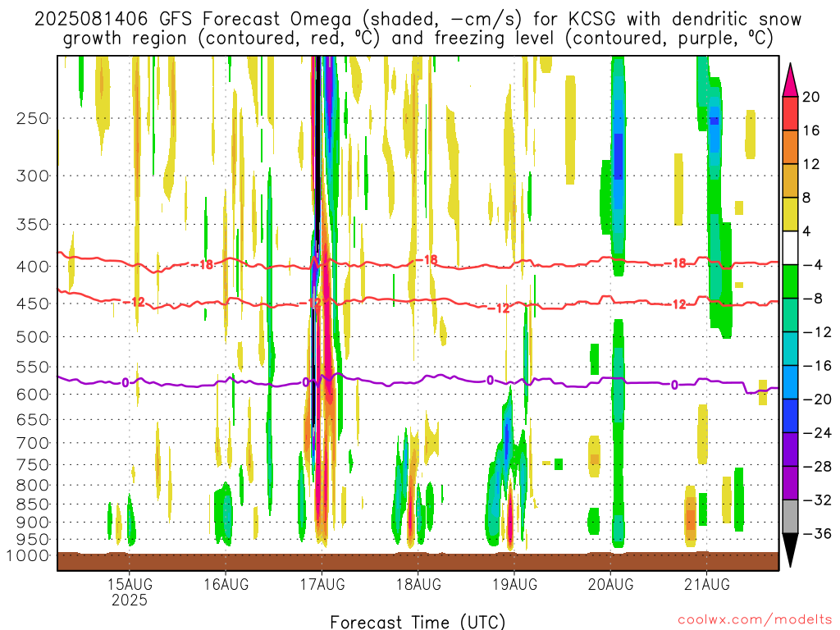Select the violet swatch between -24 and -28

click(790, 450)
